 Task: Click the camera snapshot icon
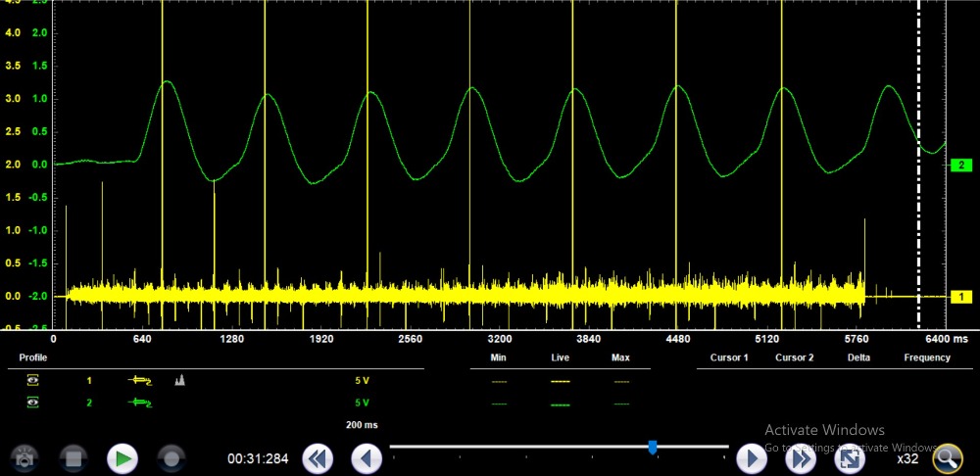point(24,457)
